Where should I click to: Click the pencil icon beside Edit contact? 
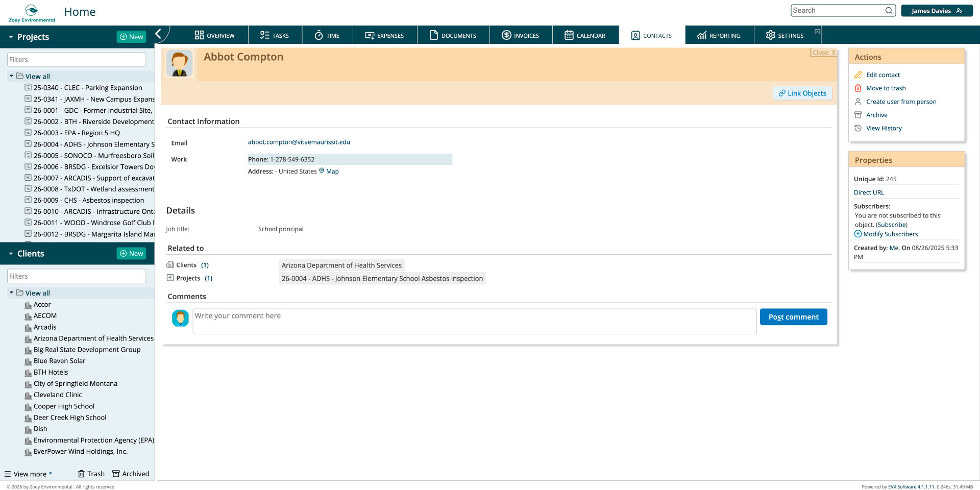[x=858, y=75]
